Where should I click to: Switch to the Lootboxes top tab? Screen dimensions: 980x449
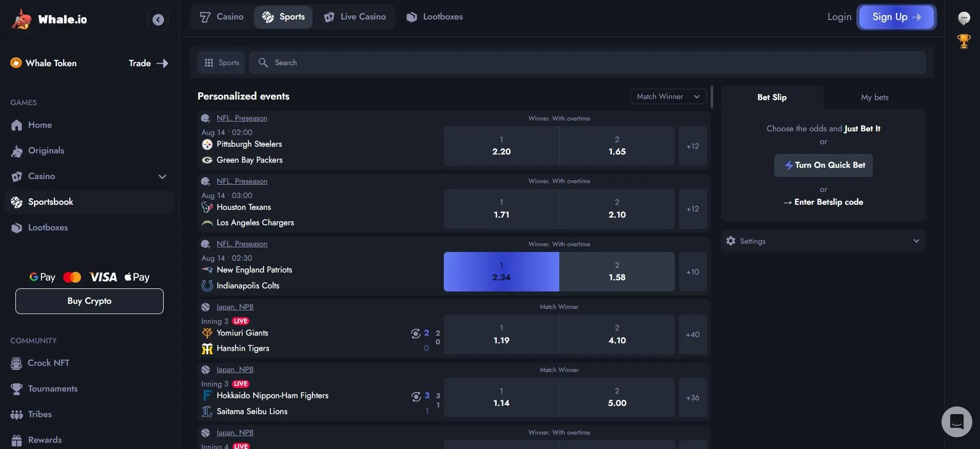point(435,17)
